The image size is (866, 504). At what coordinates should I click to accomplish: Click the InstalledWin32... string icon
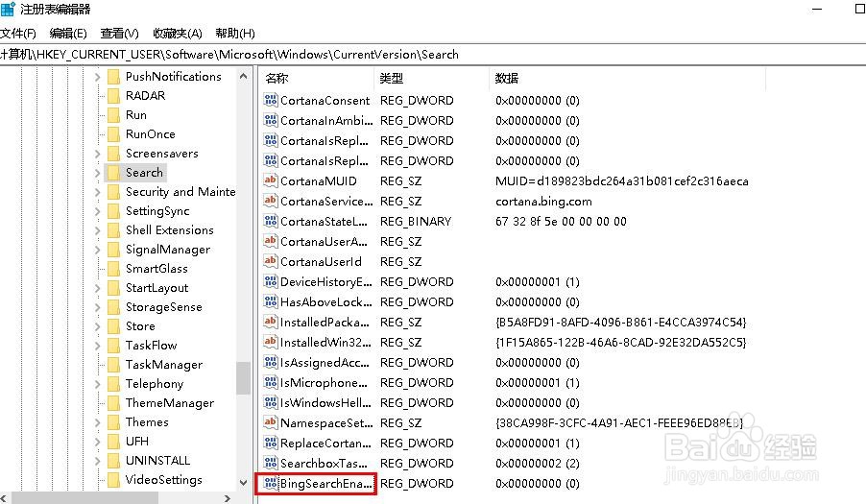point(271,342)
